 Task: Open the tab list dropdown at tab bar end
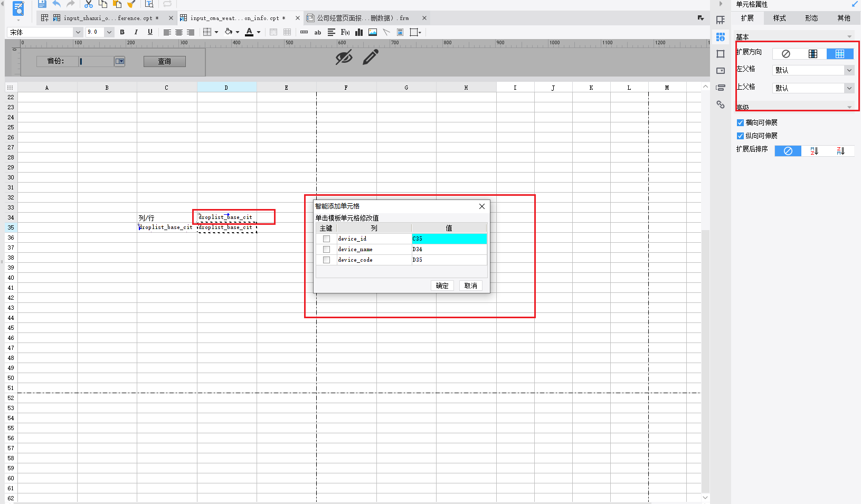(x=701, y=18)
